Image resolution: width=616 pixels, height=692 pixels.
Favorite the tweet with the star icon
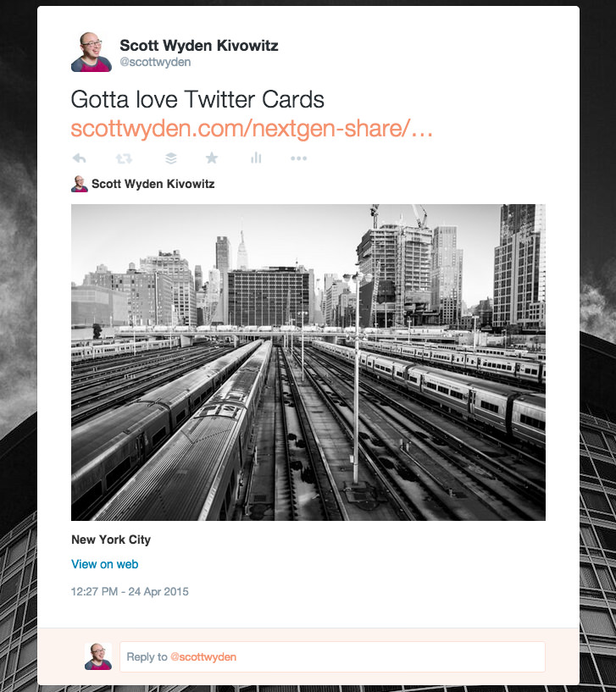coord(212,158)
